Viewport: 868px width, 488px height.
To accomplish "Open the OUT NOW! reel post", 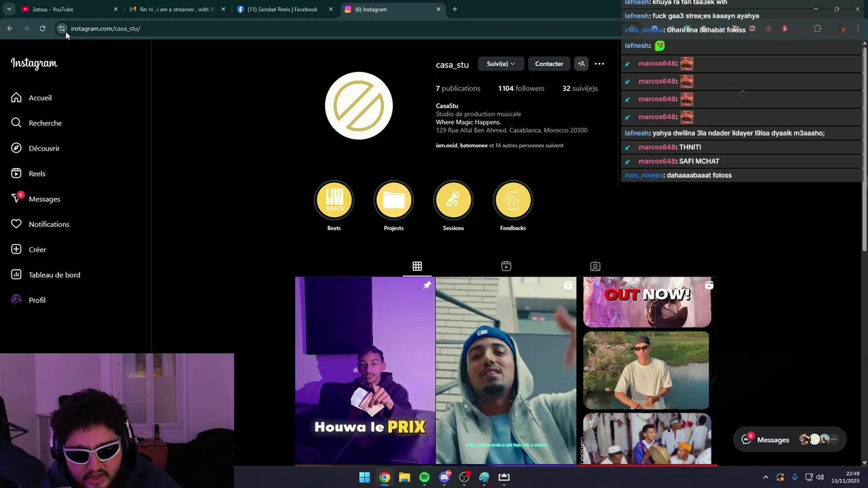I will coord(647,371).
